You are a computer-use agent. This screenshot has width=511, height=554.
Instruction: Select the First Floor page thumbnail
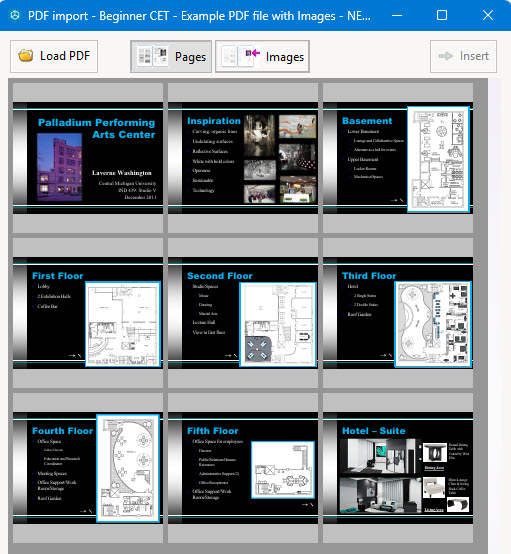88,313
